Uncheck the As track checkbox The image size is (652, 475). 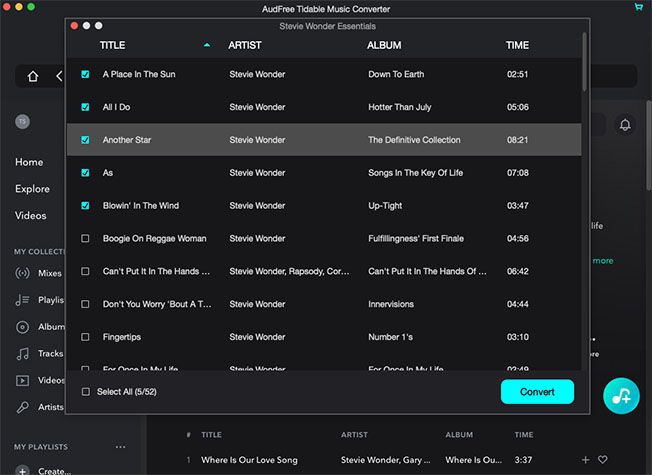[x=85, y=173]
